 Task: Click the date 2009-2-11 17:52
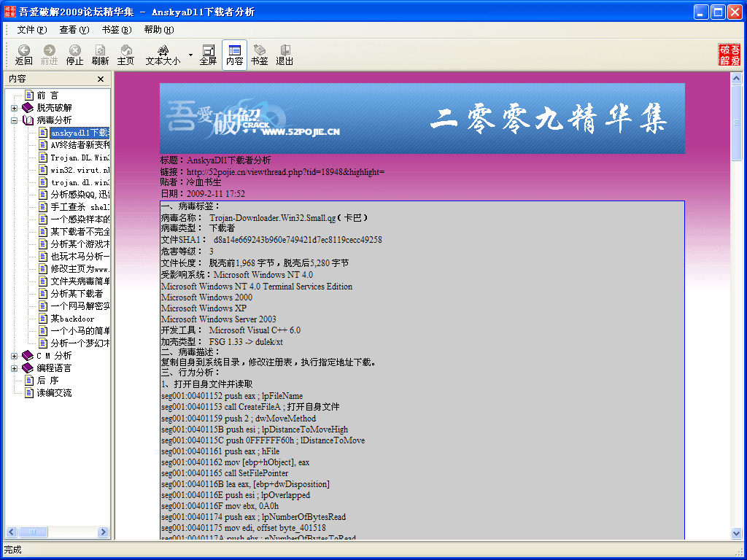tap(216, 194)
